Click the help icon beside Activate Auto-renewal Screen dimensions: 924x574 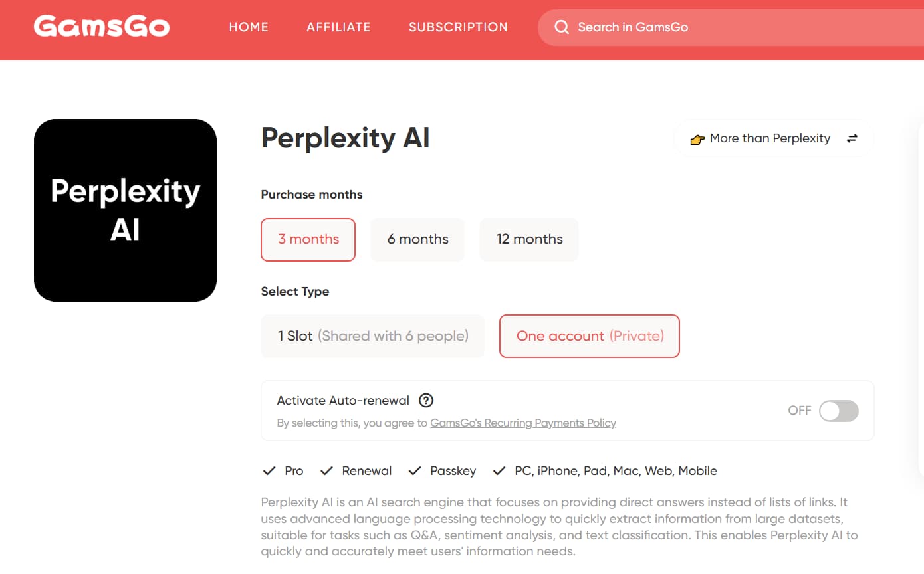(426, 400)
